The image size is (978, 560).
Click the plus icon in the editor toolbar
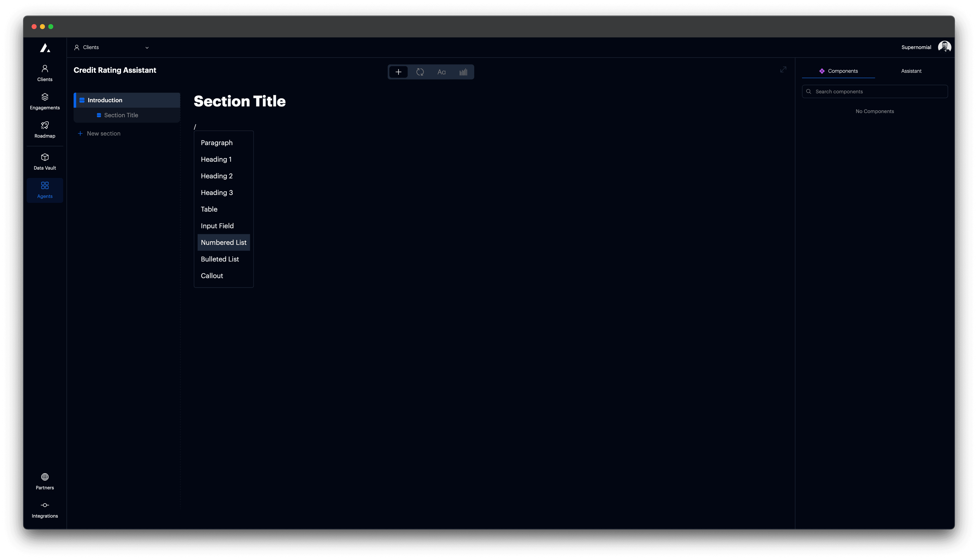(399, 72)
